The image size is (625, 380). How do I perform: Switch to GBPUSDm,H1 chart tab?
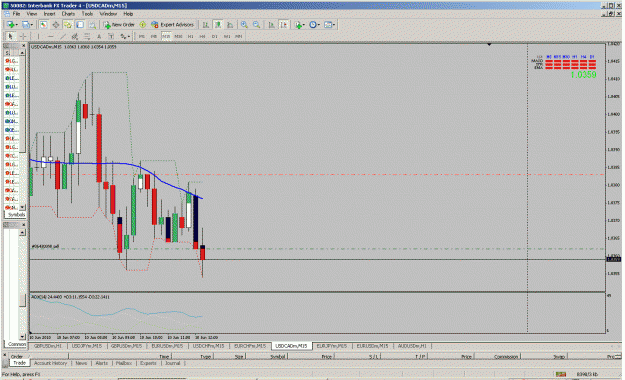(x=48, y=346)
